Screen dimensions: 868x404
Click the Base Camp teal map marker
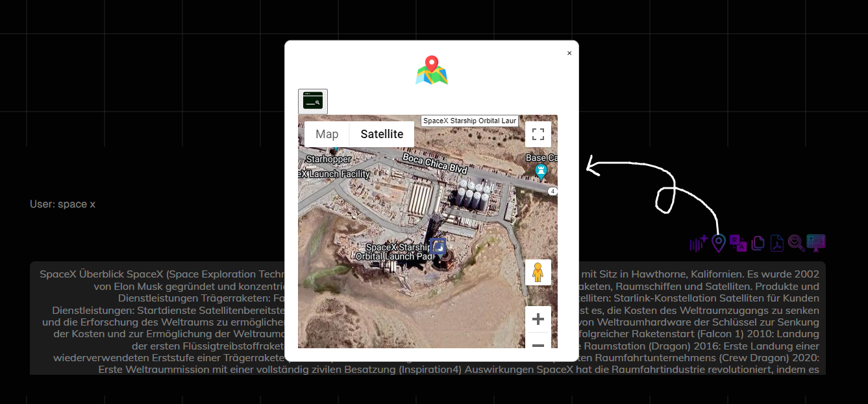pos(541,172)
